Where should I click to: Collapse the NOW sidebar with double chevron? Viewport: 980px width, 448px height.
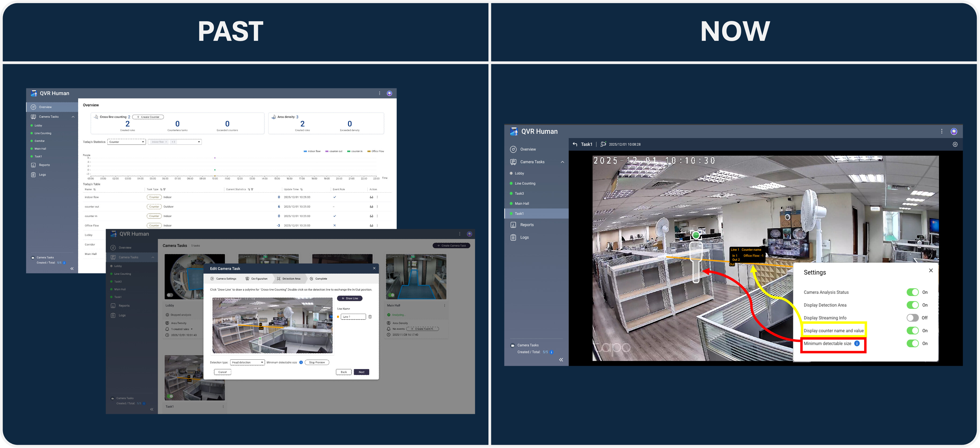click(x=561, y=360)
